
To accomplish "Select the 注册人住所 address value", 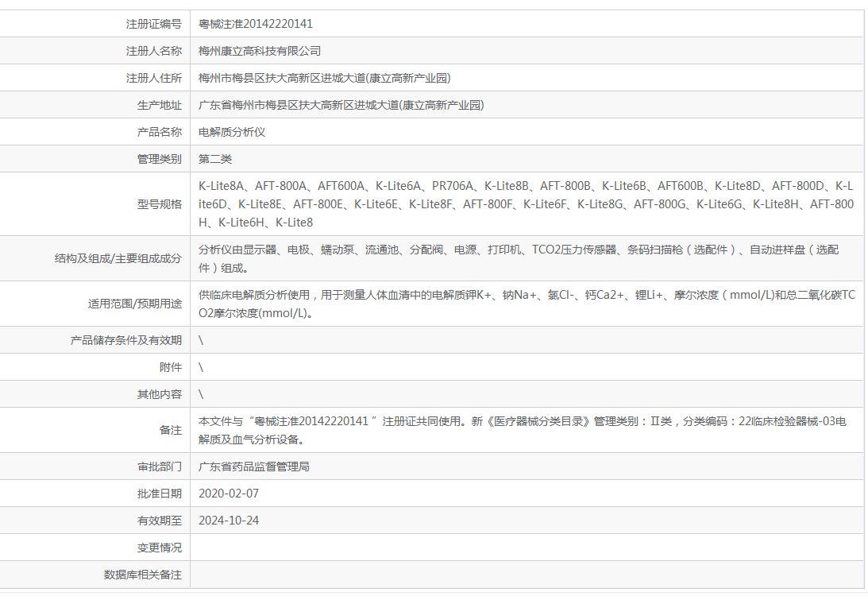I will [x=324, y=78].
